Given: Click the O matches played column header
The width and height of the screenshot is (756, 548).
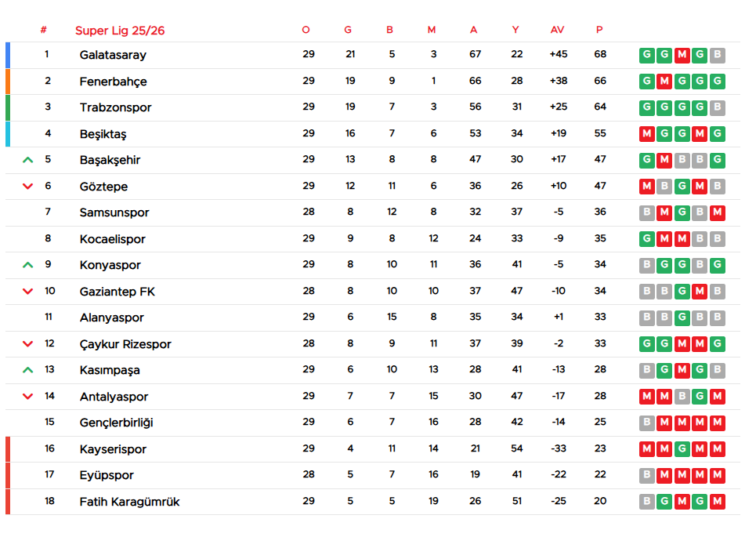Looking at the screenshot, I should [306, 30].
